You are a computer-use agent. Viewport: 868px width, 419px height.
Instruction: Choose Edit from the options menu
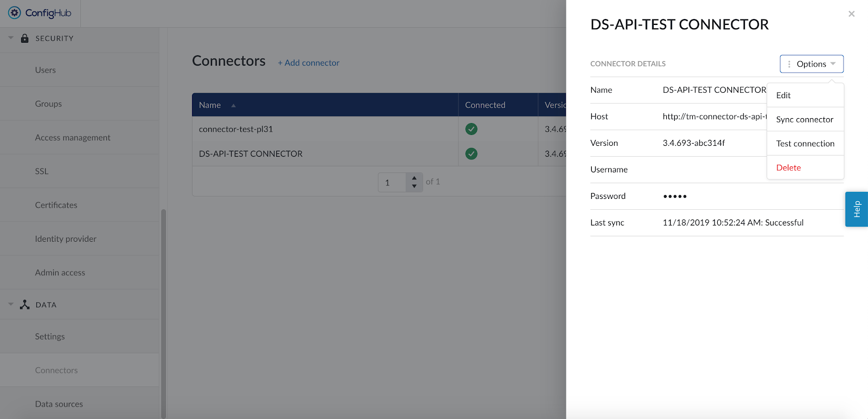[x=783, y=95]
